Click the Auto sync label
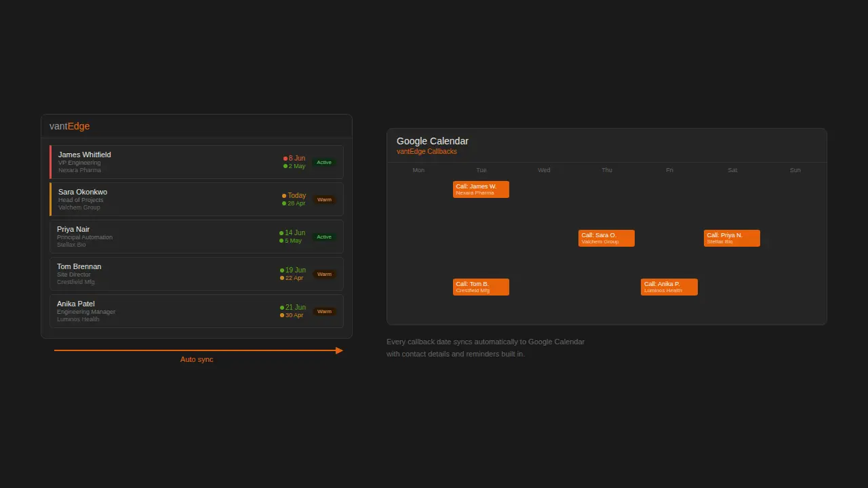 (197, 359)
